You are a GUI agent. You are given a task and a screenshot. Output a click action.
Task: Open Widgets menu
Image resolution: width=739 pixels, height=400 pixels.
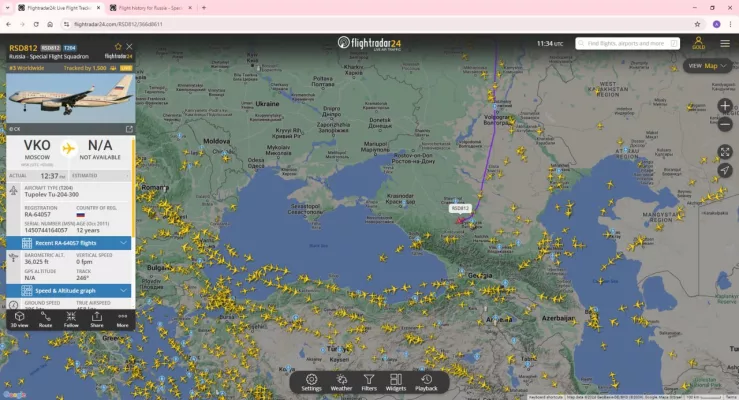pos(396,383)
